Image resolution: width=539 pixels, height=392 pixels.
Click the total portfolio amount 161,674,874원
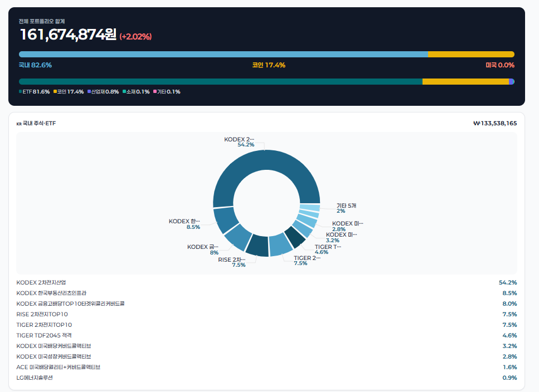pos(69,35)
